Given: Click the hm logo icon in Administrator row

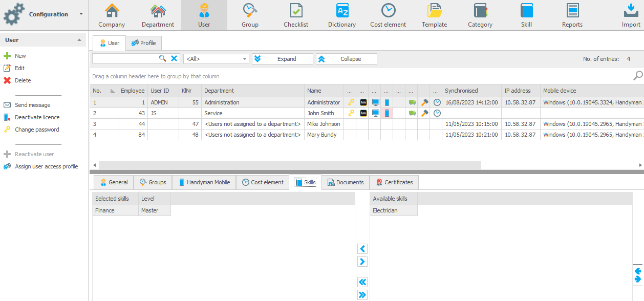Looking at the screenshot, I should (363, 102).
